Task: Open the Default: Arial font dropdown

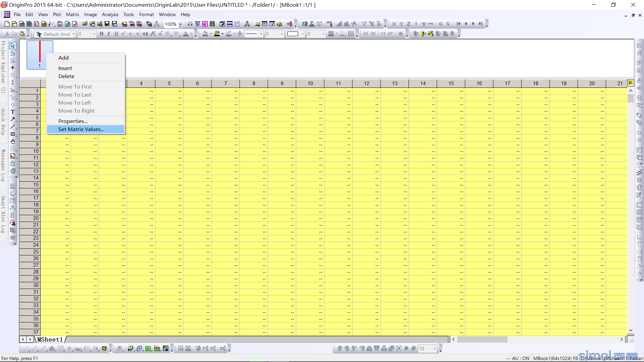Action: (73, 34)
